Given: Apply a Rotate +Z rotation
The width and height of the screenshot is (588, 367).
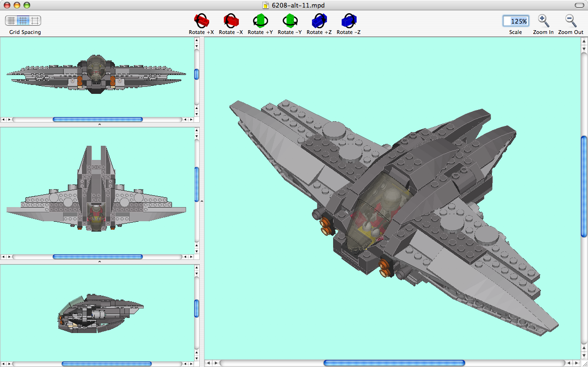Looking at the screenshot, I should tap(319, 21).
